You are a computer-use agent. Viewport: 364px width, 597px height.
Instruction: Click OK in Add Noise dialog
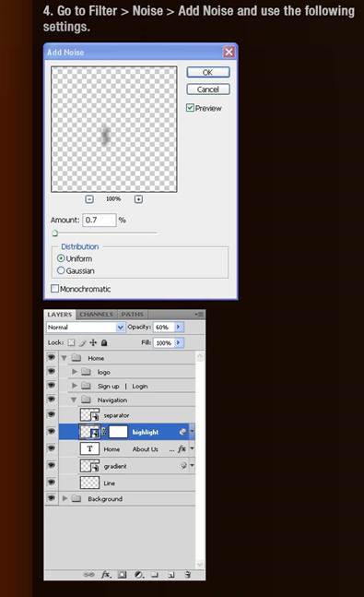pos(208,72)
